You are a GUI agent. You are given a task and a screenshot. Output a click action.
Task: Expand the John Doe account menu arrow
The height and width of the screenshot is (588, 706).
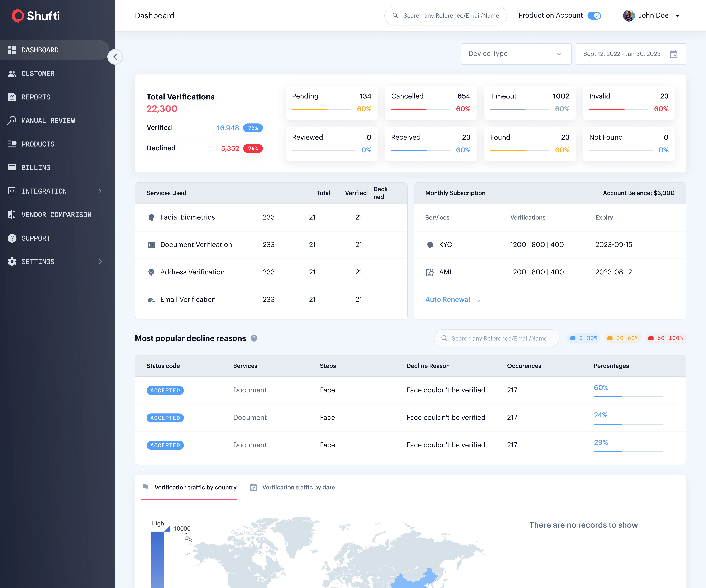677,16
